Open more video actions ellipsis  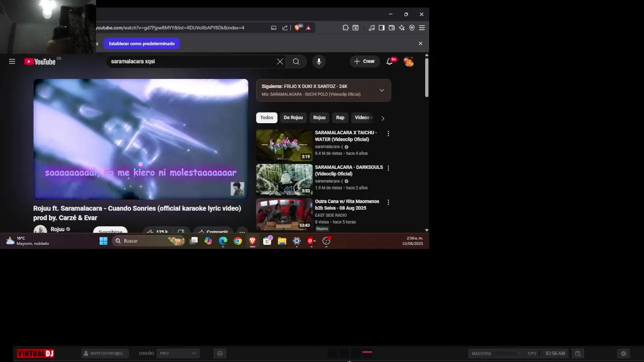(x=242, y=231)
